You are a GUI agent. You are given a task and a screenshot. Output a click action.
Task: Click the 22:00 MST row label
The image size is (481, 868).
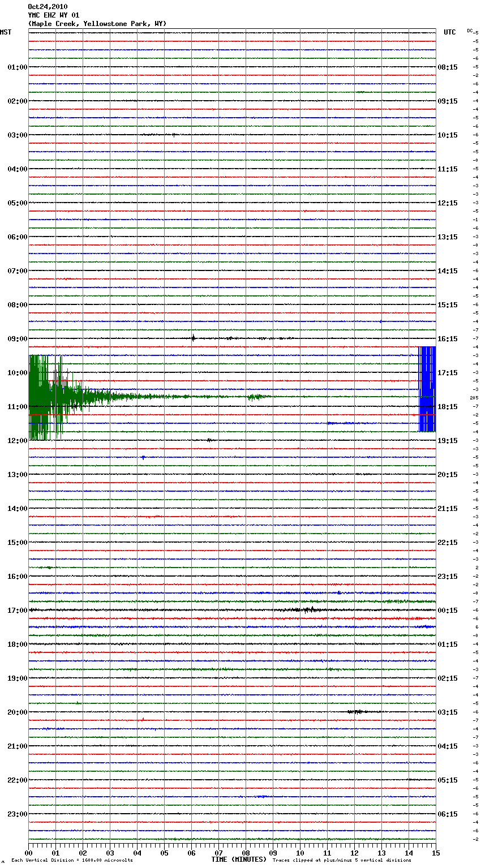[17, 780]
